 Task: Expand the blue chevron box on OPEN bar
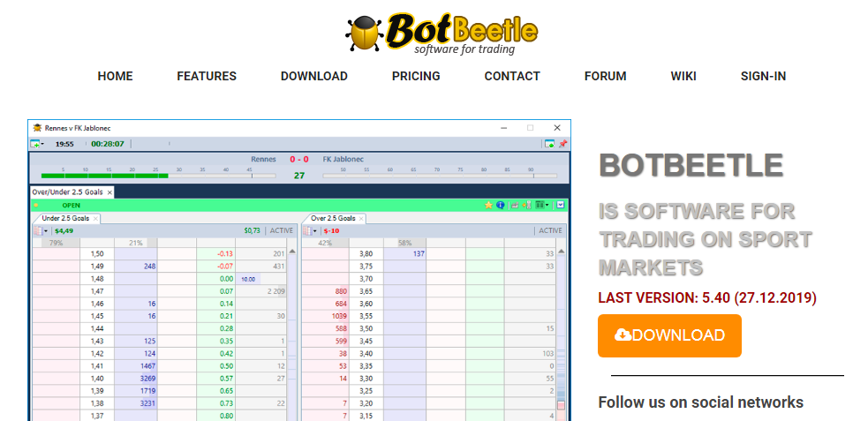pyautogui.click(x=560, y=205)
